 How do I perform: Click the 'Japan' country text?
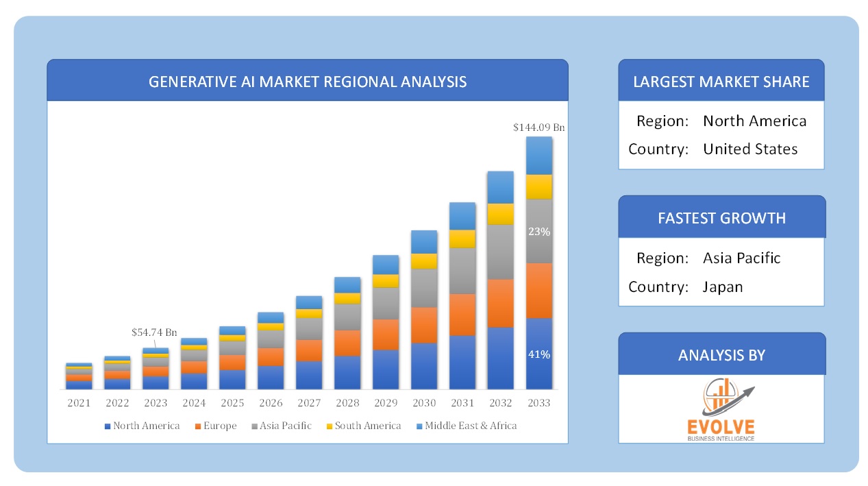coord(723,287)
